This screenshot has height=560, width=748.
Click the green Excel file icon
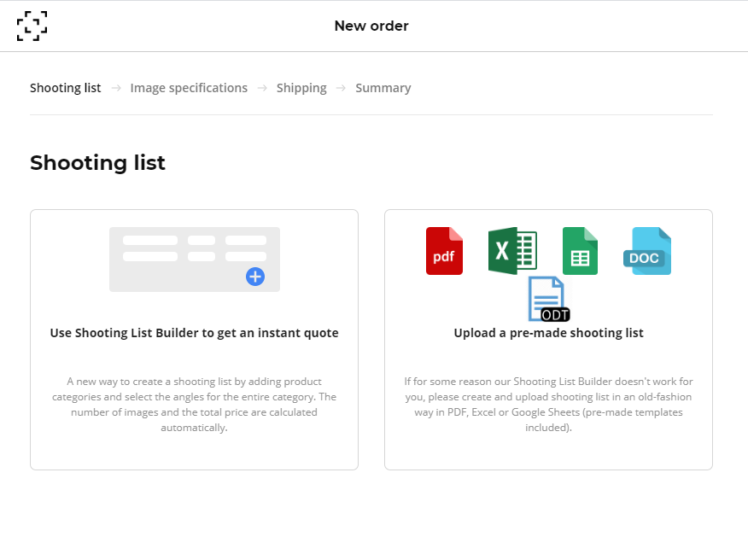point(512,251)
